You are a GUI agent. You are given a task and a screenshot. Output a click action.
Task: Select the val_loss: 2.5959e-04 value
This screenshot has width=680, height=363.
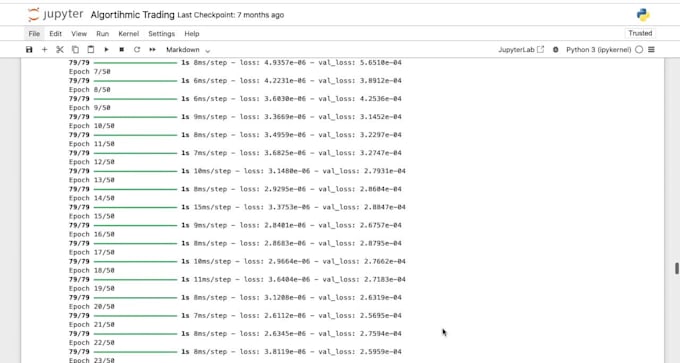[360, 352]
